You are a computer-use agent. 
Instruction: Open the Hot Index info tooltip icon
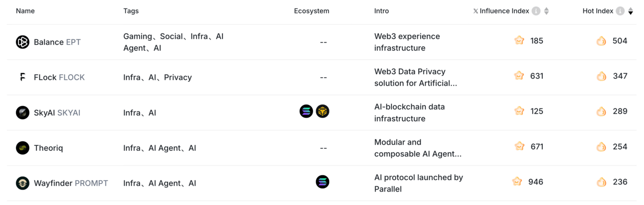click(x=620, y=11)
